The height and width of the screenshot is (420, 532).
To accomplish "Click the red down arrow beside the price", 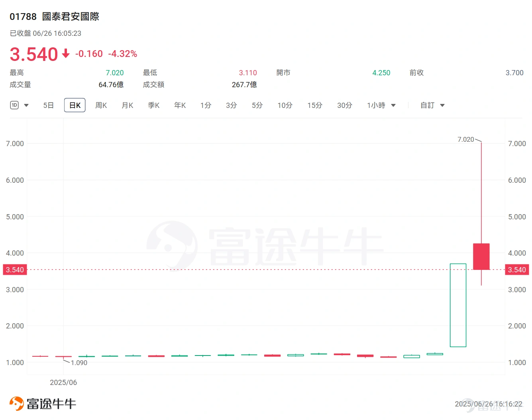I will click(x=65, y=54).
